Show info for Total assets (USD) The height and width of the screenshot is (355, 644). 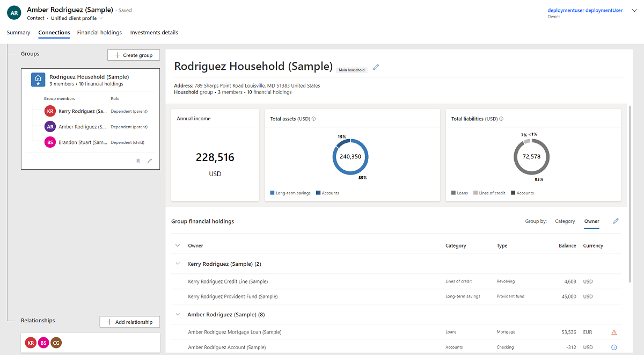tap(313, 119)
